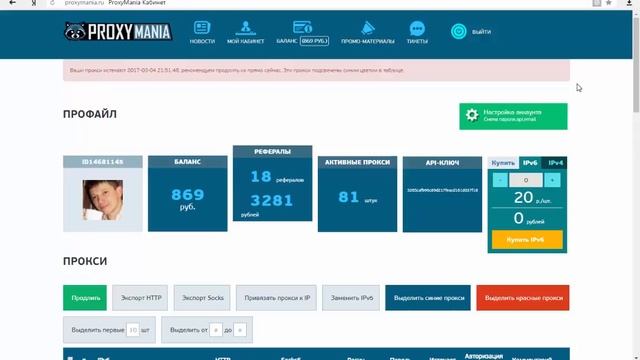
Task: Increase proxy quantity with plus button
Action: point(552,180)
